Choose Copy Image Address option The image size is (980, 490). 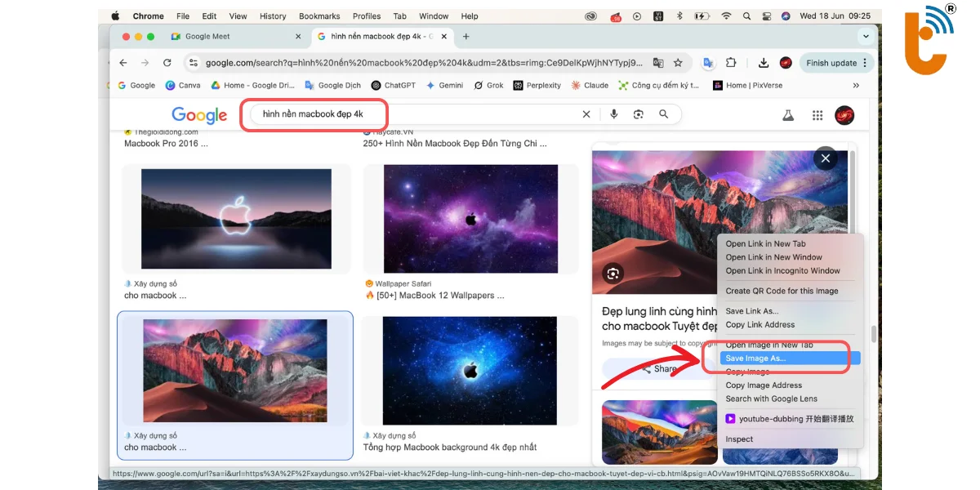[764, 385]
